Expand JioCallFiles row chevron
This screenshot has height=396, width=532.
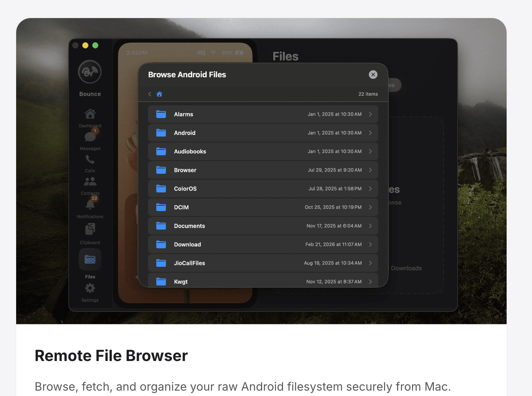click(x=370, y=263)
